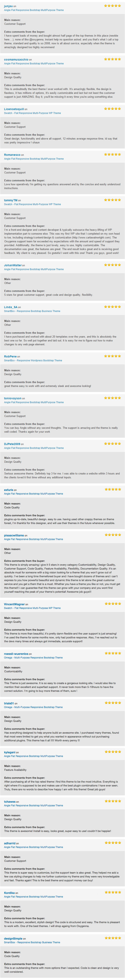Open SmartBox Wordpress theme link under RobPene
Viewport: 125px width, 980px height.
point(33,361)
